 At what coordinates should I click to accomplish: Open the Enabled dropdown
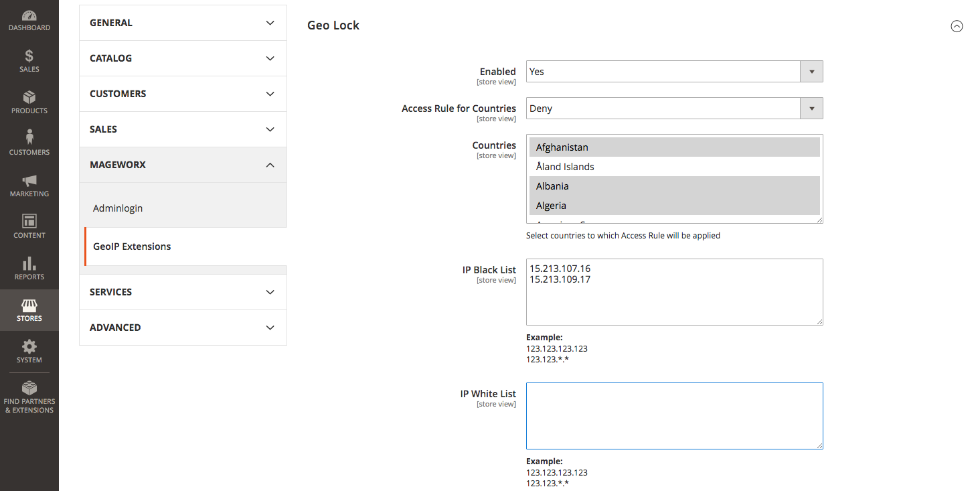(674, 72)
